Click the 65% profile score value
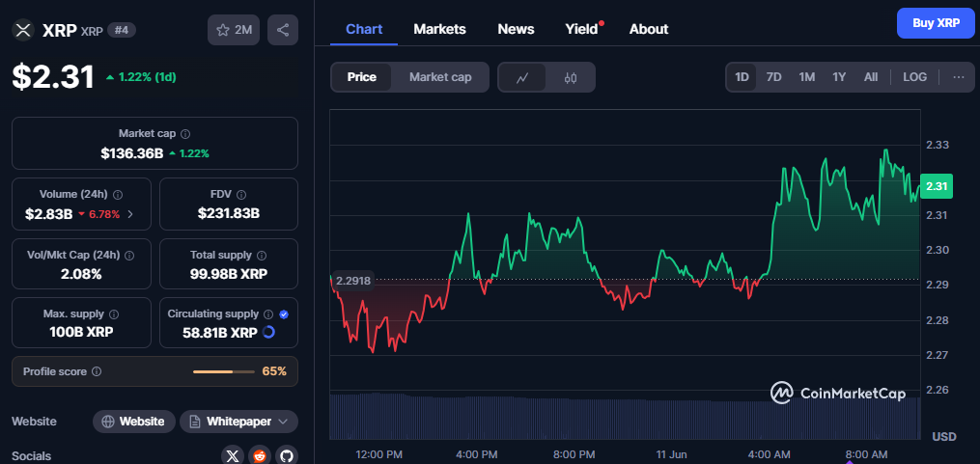Viewport: 980px width, 464px height. point(274,371)
